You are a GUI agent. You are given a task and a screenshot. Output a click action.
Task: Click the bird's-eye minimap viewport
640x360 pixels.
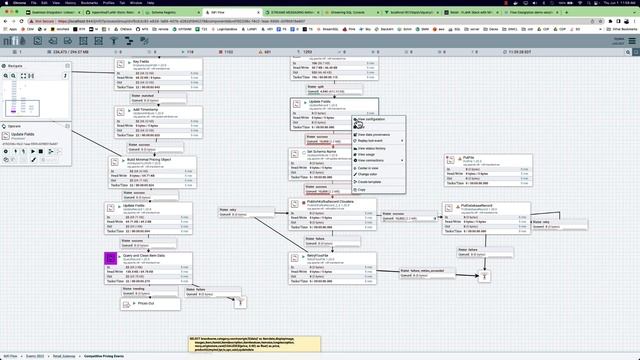coord(22,108)
